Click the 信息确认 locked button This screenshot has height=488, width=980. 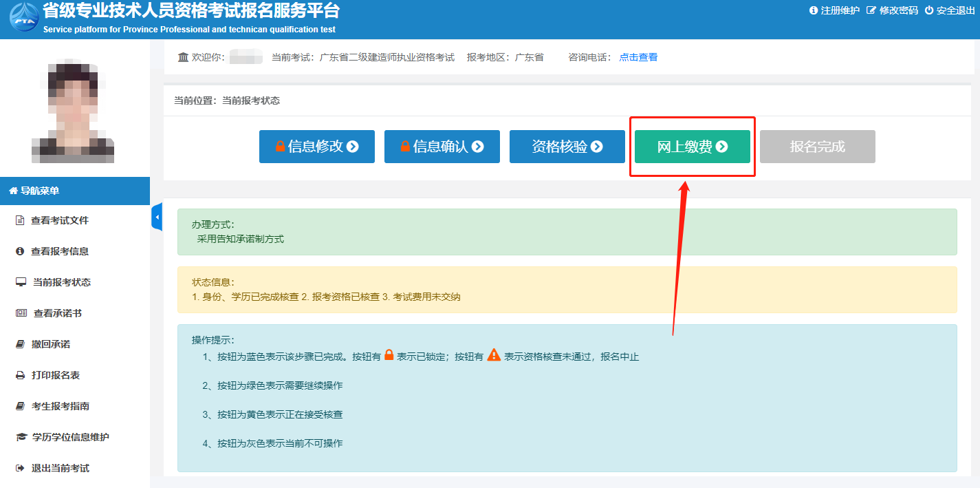tap(442, 147)
